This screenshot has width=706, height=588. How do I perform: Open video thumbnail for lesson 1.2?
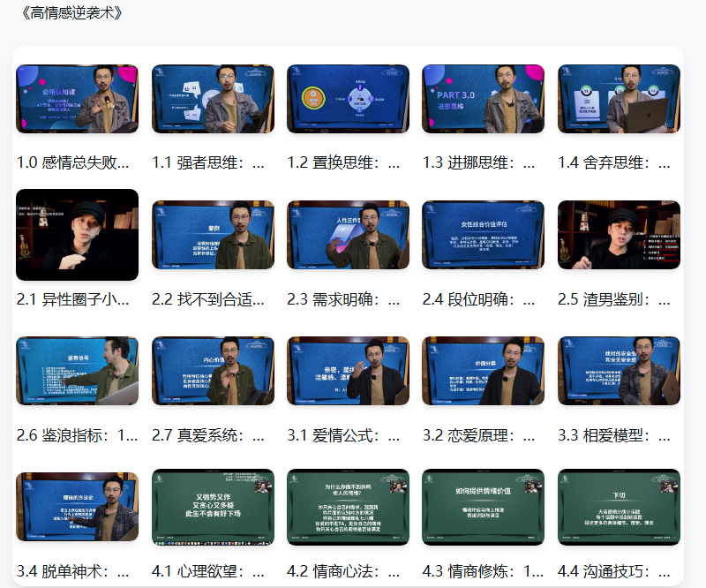(348, 99)
